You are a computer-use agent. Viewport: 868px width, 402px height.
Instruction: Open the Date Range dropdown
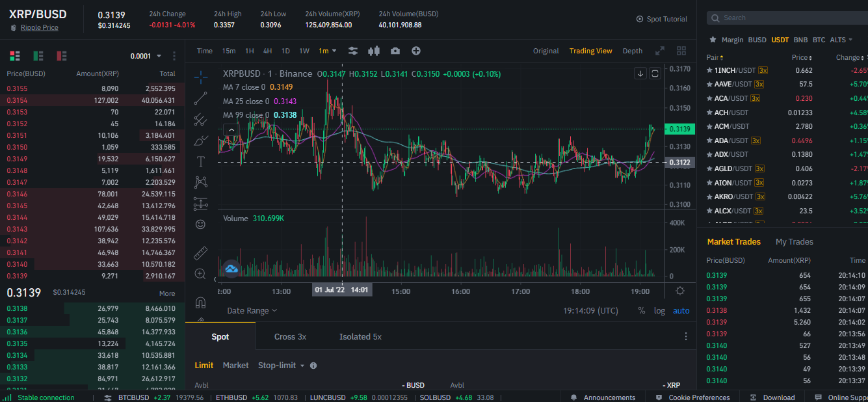point(252,311)
